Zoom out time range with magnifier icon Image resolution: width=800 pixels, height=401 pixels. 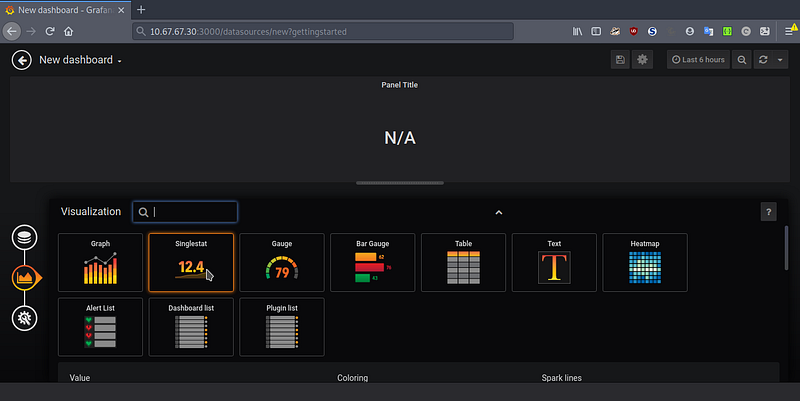point(742,60)
